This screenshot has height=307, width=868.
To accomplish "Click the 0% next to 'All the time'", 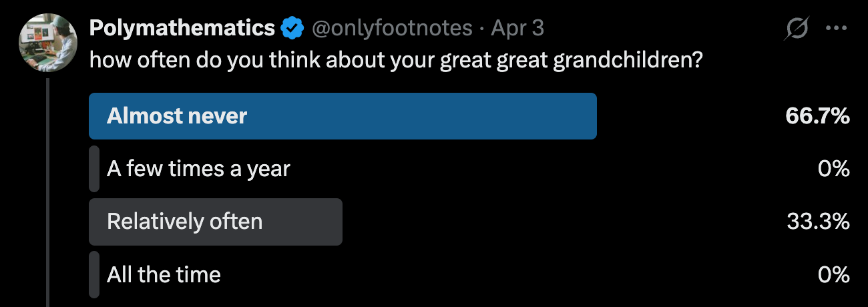I will 834,274.
